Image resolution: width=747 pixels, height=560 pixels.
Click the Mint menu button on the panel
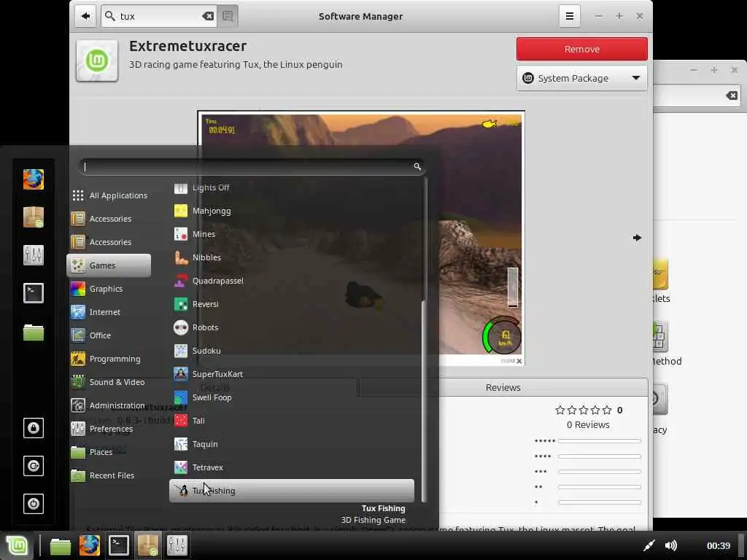[18, 545]
